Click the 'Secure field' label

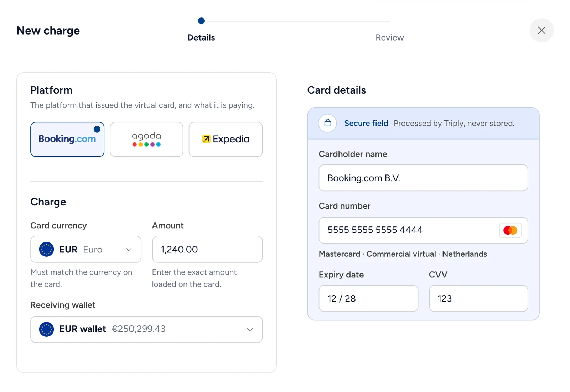pyautogui.click(x=366, y=123)
